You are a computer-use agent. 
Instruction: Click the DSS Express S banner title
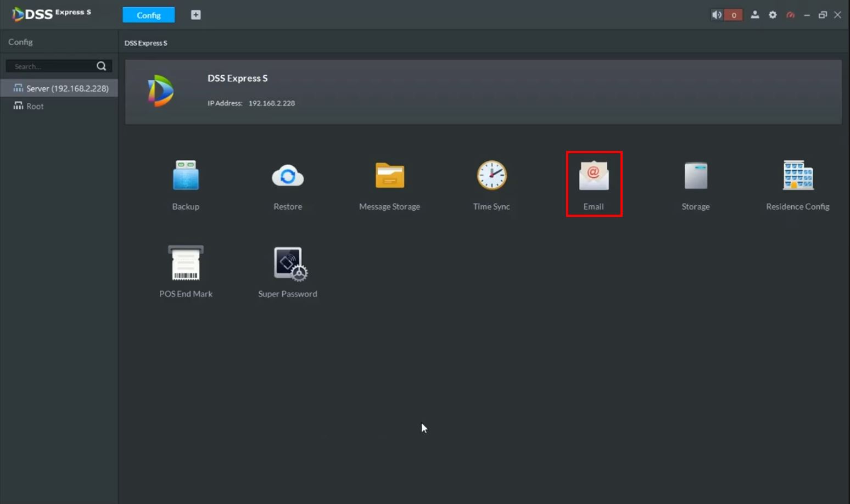[x=238, y=78]
